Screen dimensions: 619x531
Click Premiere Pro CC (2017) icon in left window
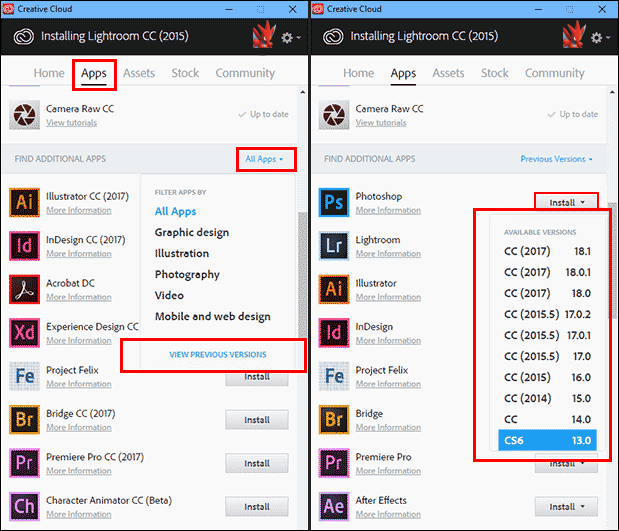[x=24, y=463]
